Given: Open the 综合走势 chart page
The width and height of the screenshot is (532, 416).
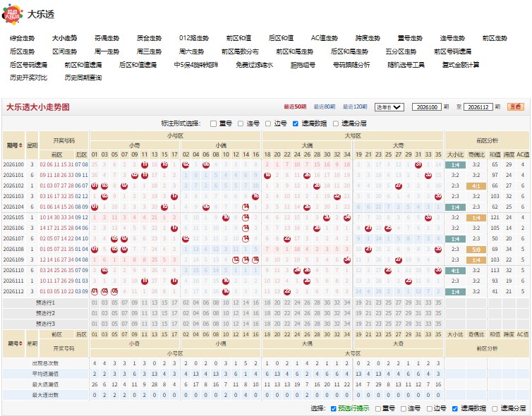Looking at the screenshot, I should [22, 38].
